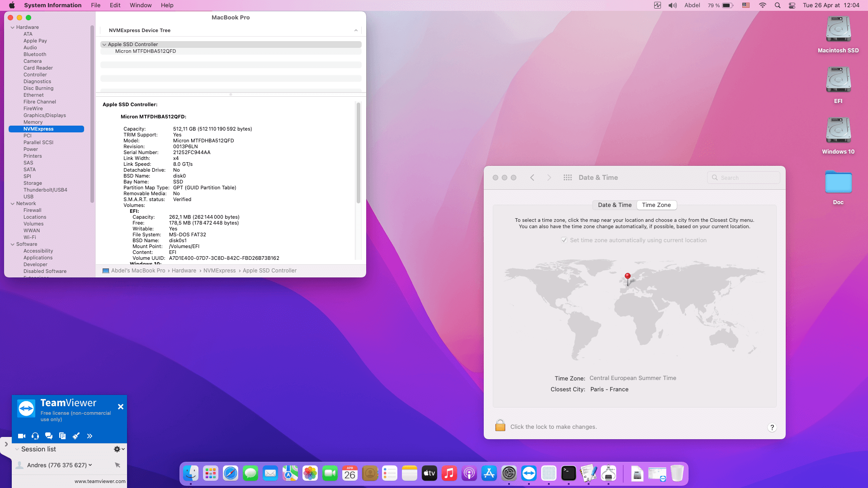The height and width of the screenshot is (488, 868).
Task: Click the Closest City field showing Paris - France
Action: [609, 389]
